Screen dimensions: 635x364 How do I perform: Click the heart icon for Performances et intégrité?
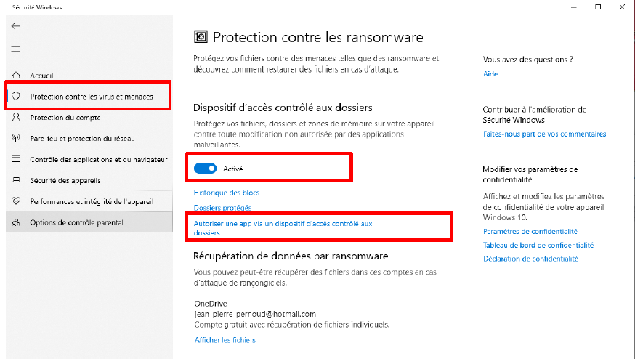point(16,201)
